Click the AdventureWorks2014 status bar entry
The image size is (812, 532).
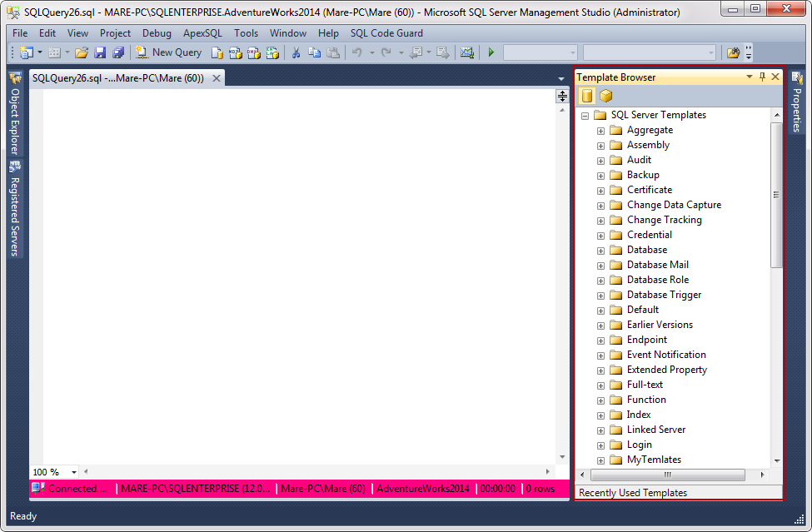(x=422, y=489)
